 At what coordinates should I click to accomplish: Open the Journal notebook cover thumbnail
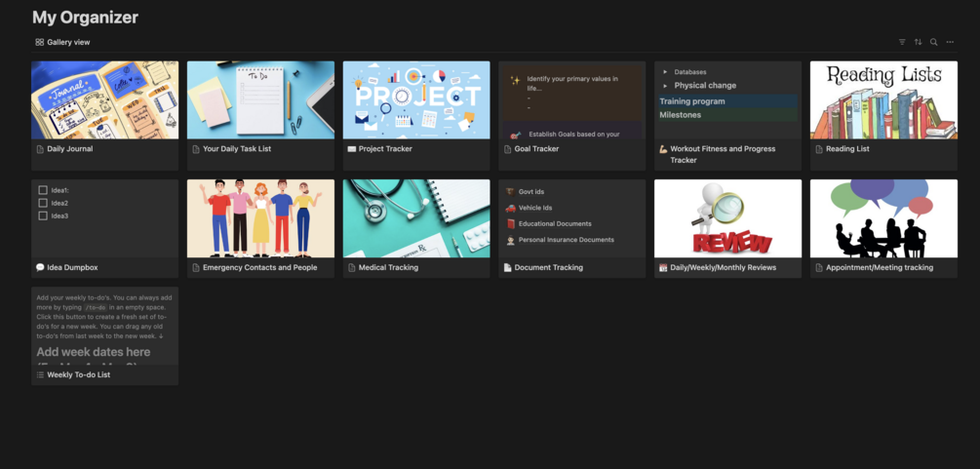pos(105,100)
